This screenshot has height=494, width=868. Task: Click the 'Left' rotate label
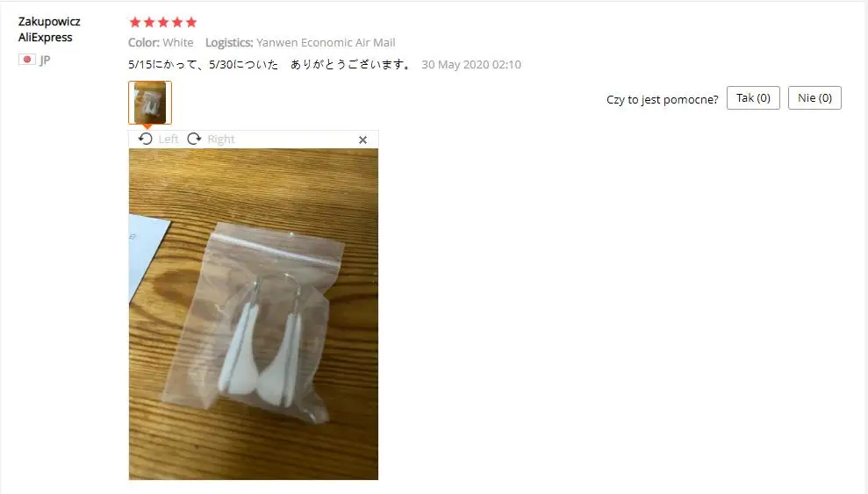tap(169, 139)
